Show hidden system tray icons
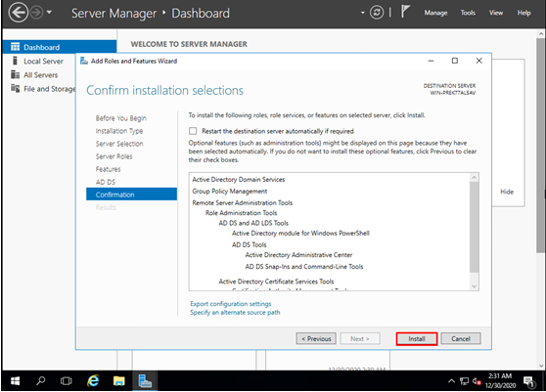This screenshot has width=546, height=392. click(x=451, y=381)
